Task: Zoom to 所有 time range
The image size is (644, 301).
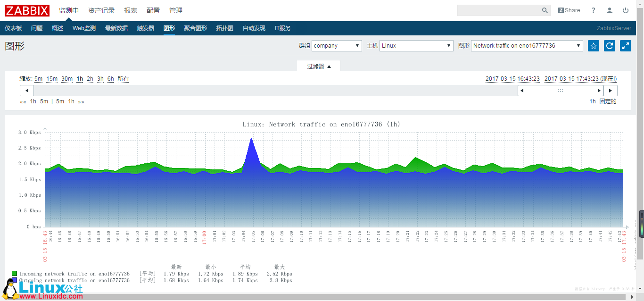Action: pos(123,79)
